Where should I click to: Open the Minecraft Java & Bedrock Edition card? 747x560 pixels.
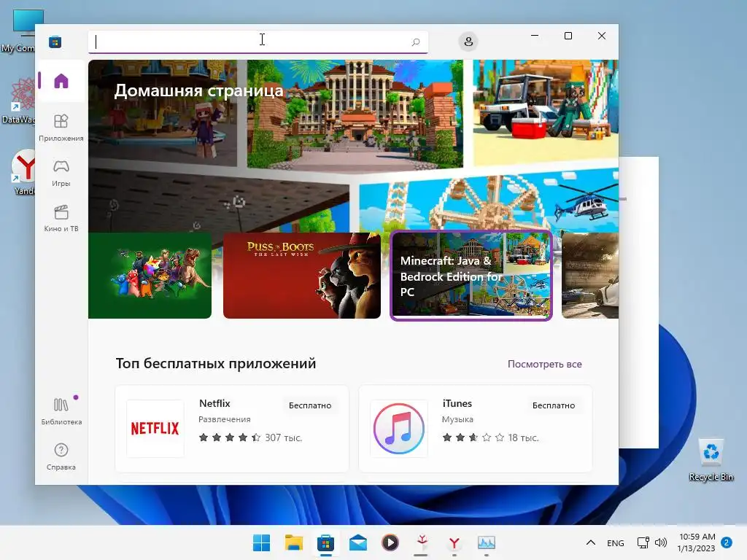click(x=471, y=275)
